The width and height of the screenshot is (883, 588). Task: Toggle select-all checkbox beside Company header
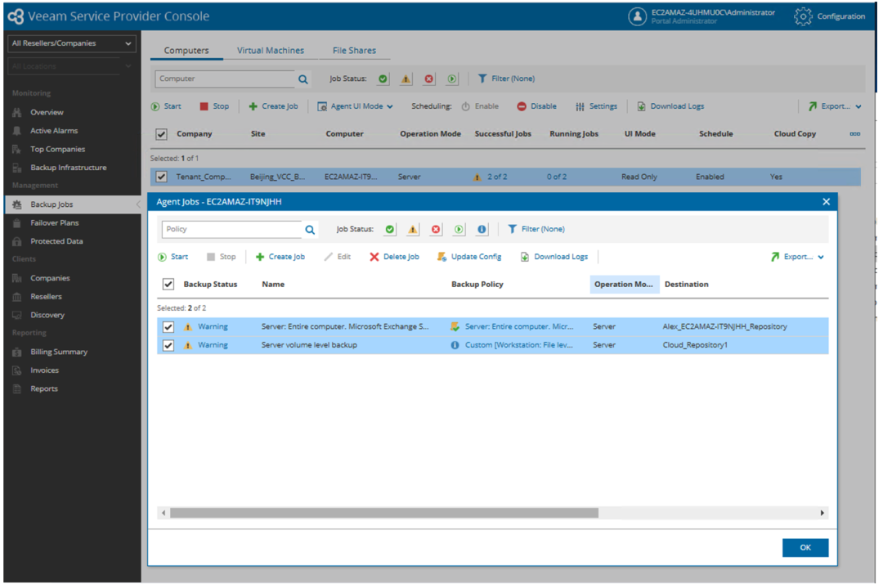click(x=162, y=134)
